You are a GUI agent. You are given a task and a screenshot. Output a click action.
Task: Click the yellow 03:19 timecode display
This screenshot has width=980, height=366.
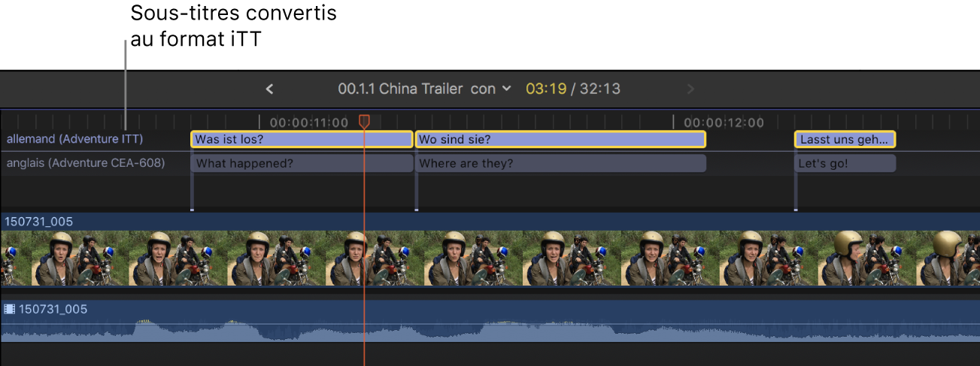545,89
